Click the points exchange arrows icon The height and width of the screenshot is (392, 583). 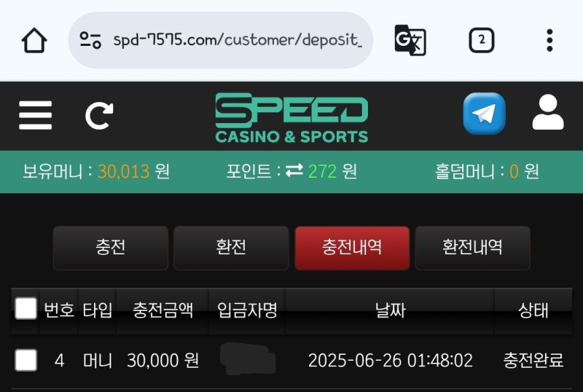click(294, 170)
